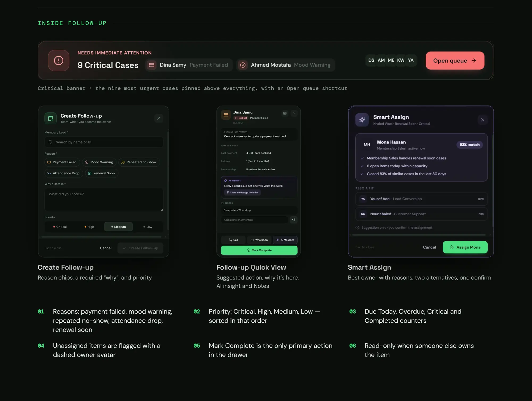
Task: Click the Call button
Action: [233, 240]
